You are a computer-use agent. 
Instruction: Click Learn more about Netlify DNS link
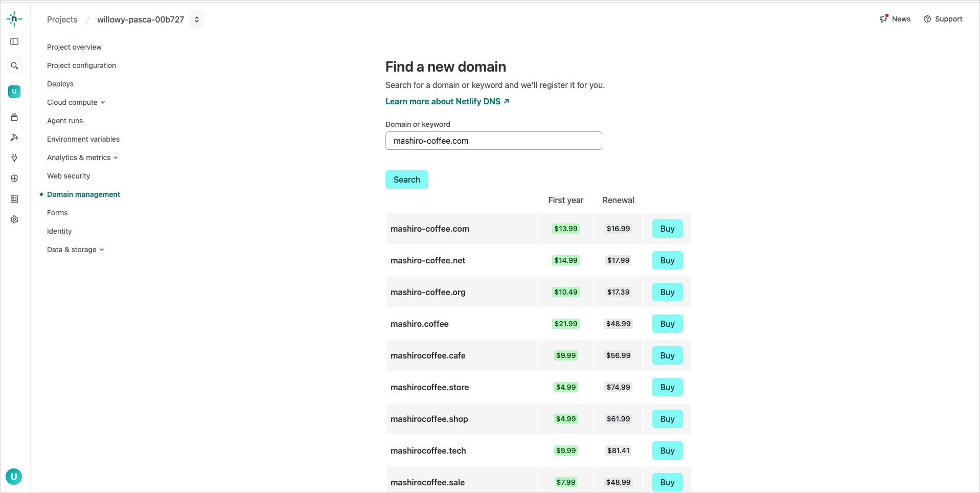click(447, 101)
